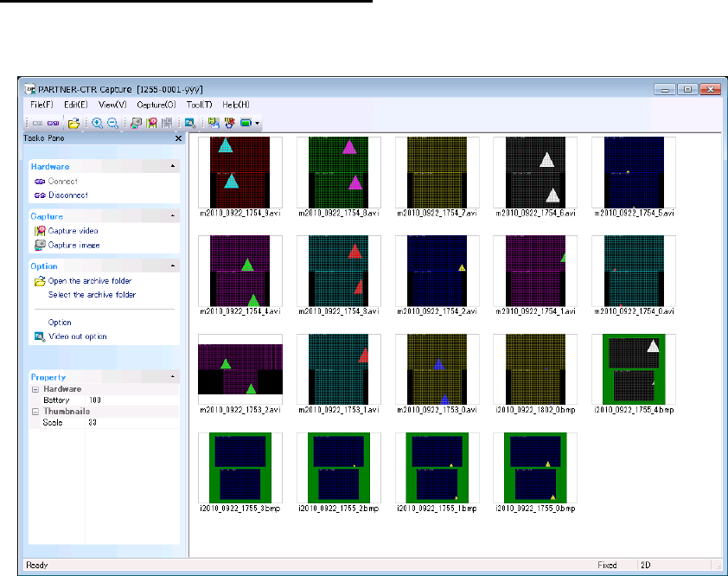The height and width of the screenshot is (576, 728).
Task: Click the disconnect icon in the toolbar
Action: pyautogui.click(x=53, y=124)
